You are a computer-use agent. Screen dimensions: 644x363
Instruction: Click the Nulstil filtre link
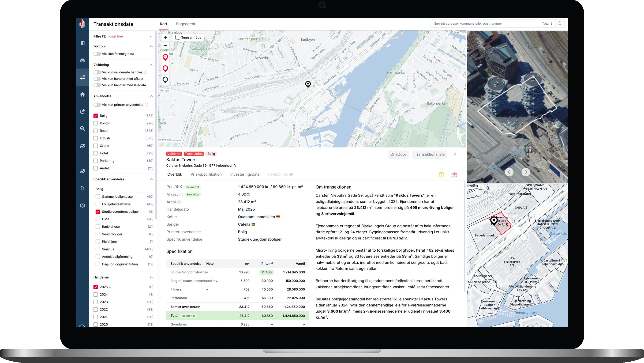pyautogui.click(x=116, y=37)
